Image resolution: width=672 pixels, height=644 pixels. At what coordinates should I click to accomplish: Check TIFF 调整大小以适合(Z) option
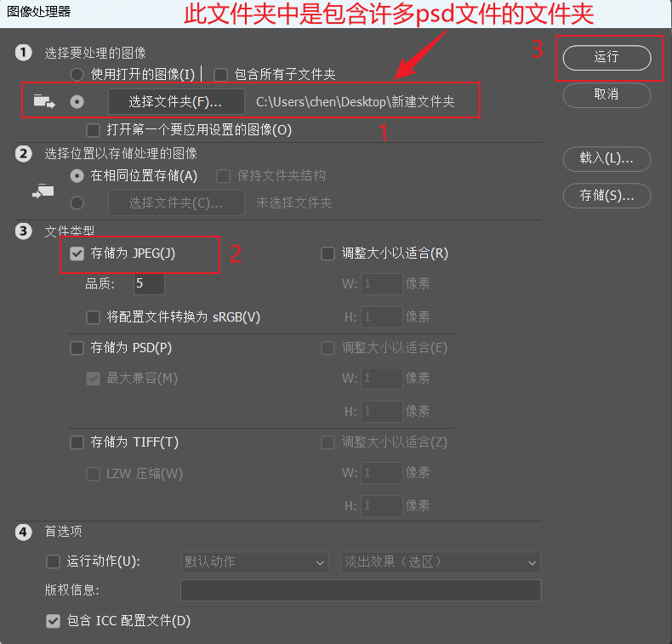327,442
